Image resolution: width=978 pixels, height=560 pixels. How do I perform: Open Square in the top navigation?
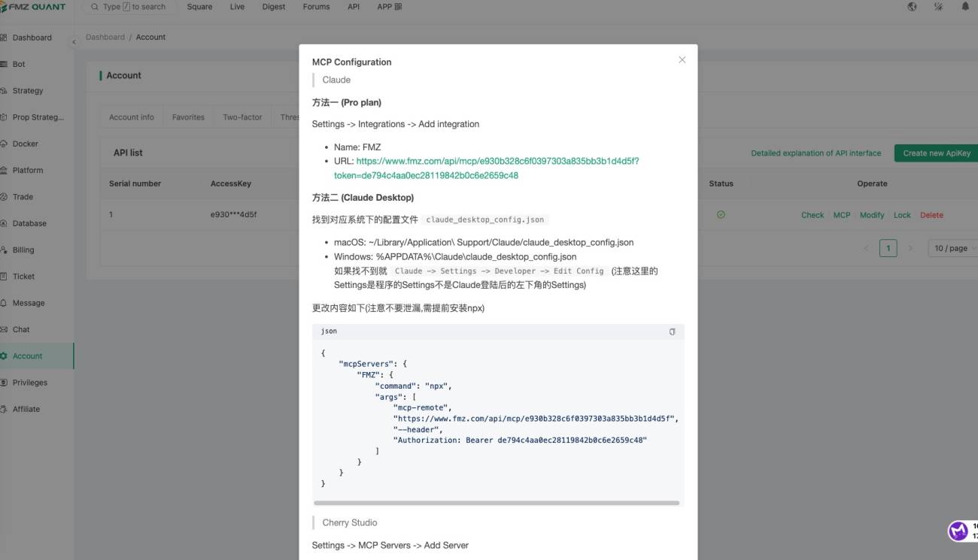[x=199, y=7]
